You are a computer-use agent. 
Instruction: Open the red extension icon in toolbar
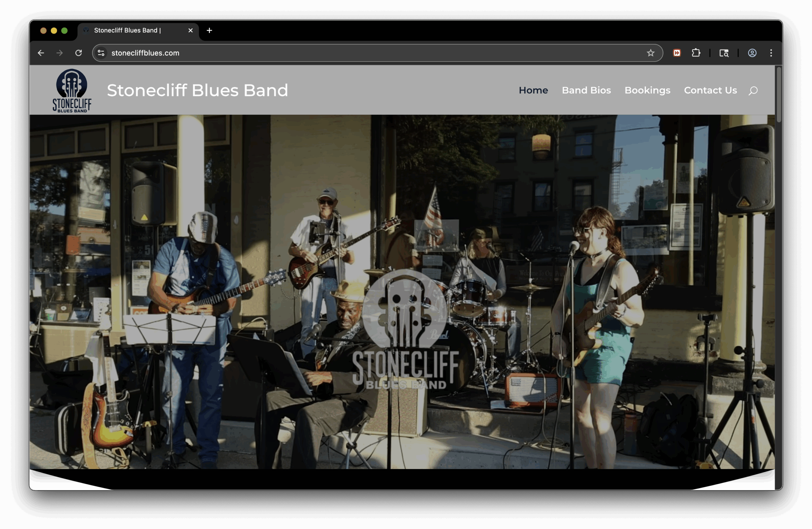(677, 53)
